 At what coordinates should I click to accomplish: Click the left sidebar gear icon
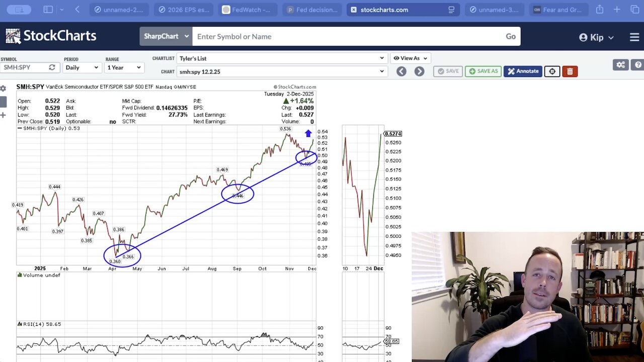[3, 88]
